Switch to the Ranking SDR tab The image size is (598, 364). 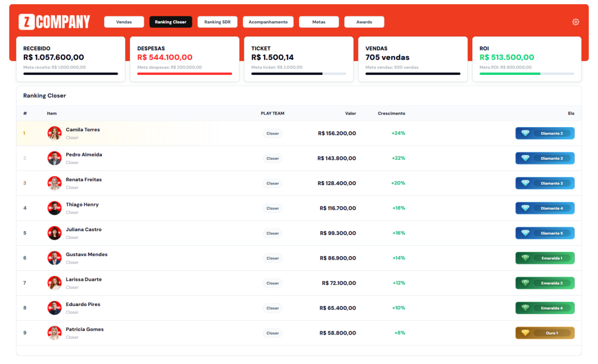click(x=217, y=22)
